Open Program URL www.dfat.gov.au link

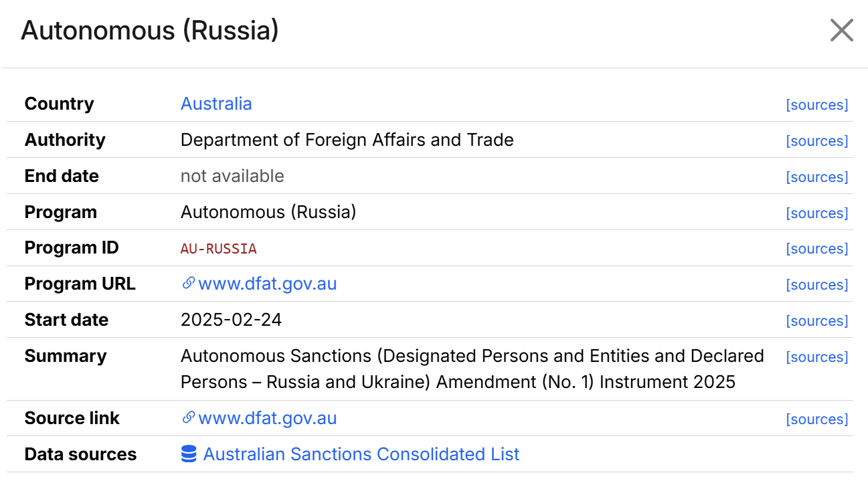point(268,284)
